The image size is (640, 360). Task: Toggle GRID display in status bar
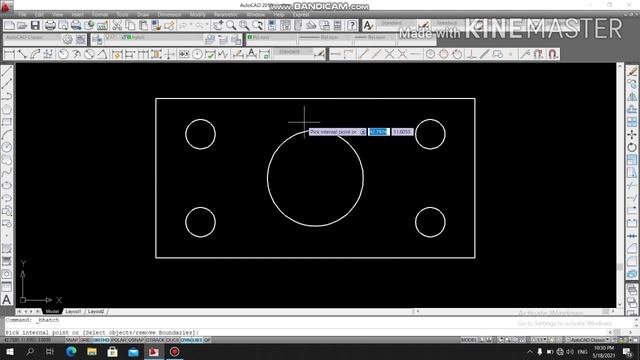tap(85, 340)
